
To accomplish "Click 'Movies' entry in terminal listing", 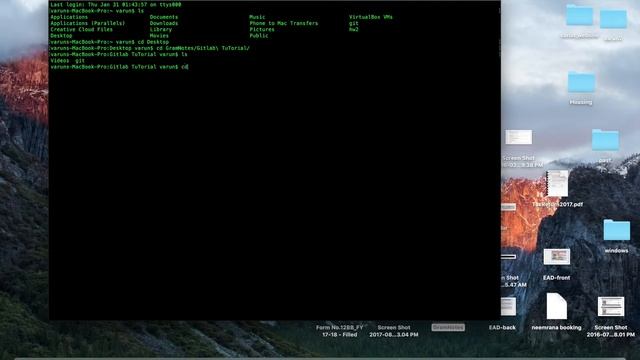I will [159, 36].
